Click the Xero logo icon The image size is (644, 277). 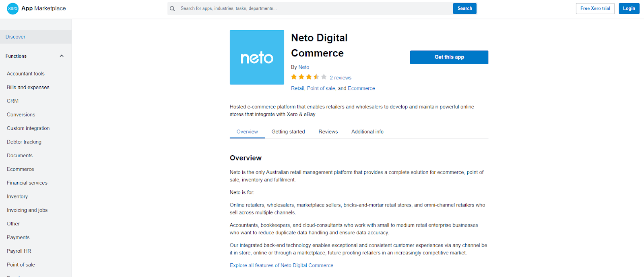(12, 8)
